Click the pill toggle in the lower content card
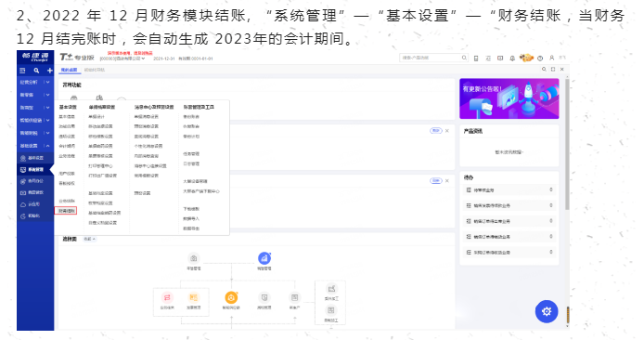Image resolution: width=644 pixels, height=340 pixels. [x=436, y=181]
